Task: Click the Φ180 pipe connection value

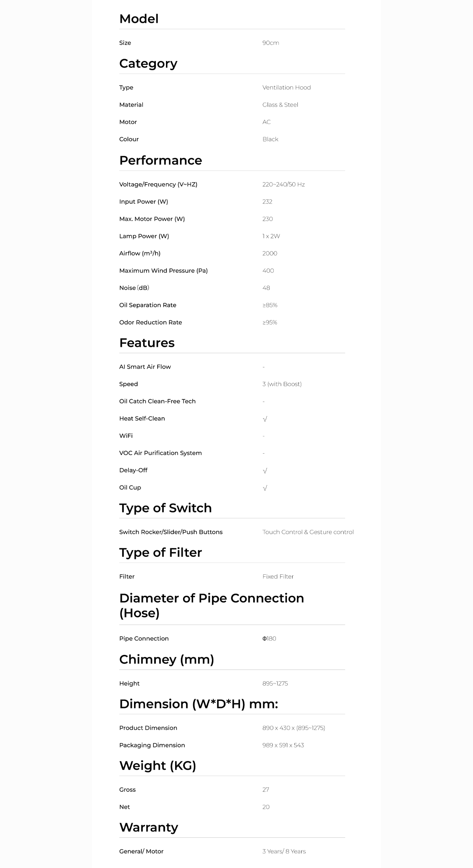Action: point(269,639)
